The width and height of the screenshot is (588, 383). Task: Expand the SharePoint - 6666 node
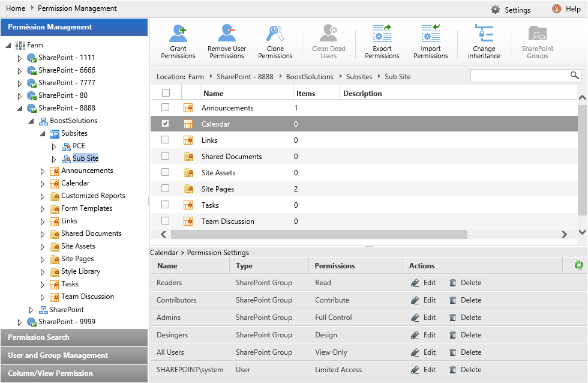click(19, 71)
